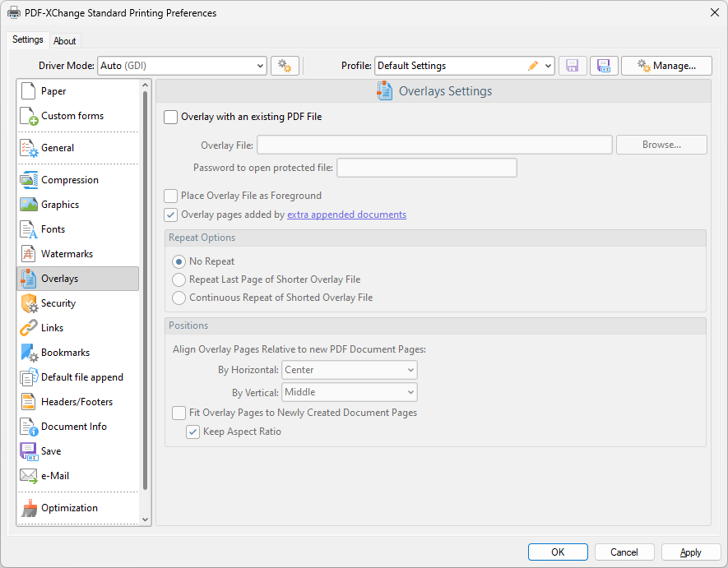Check Fit Overlay Pages to Newly Created Pages
Screen dimensions: 728x568
coord(179,413)
